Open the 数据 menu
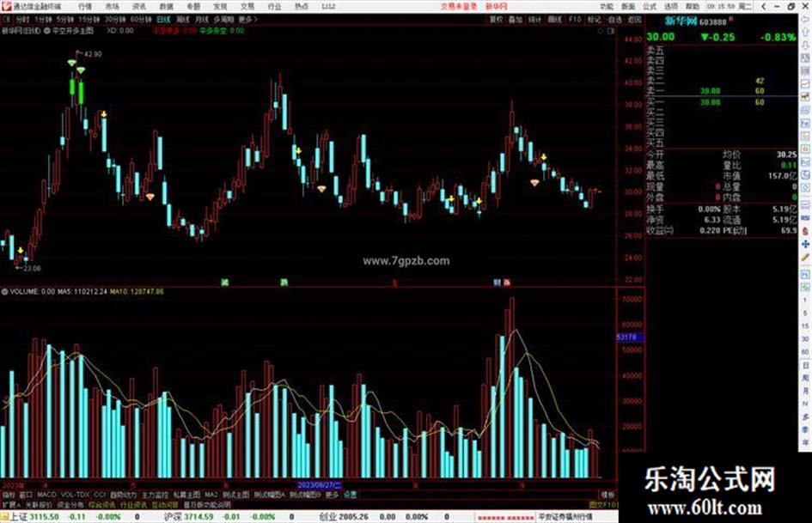Viewport: 812px width, 523px height. tap(166, 6)
